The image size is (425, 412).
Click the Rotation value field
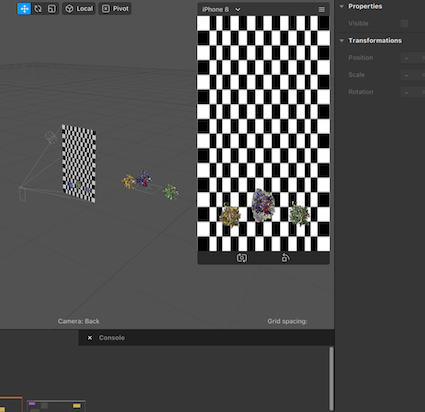point(413,92)
